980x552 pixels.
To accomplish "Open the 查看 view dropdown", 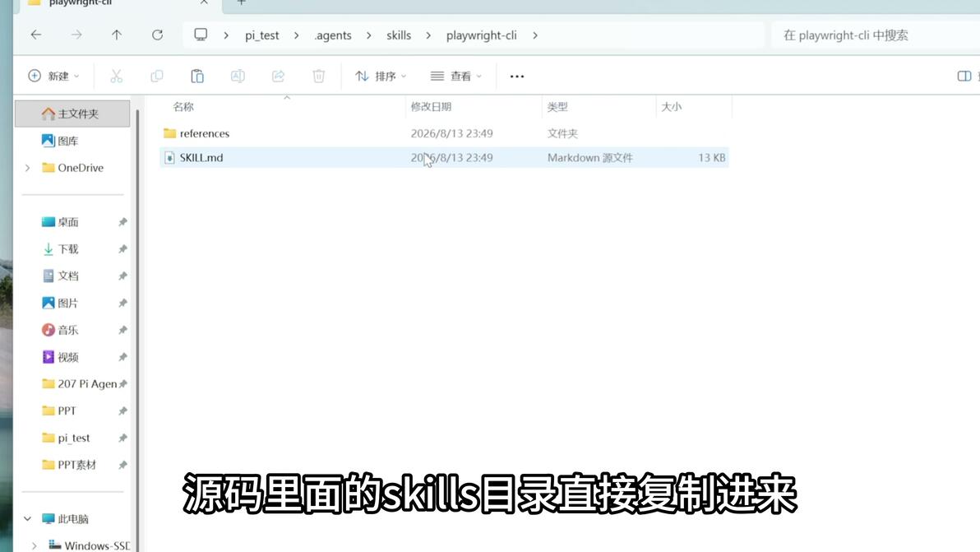I will [456, 77].
